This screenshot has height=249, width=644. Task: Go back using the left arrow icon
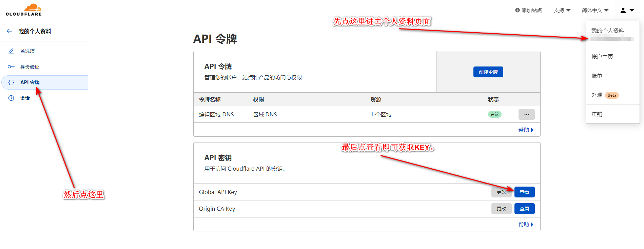[x=9, y=31]
